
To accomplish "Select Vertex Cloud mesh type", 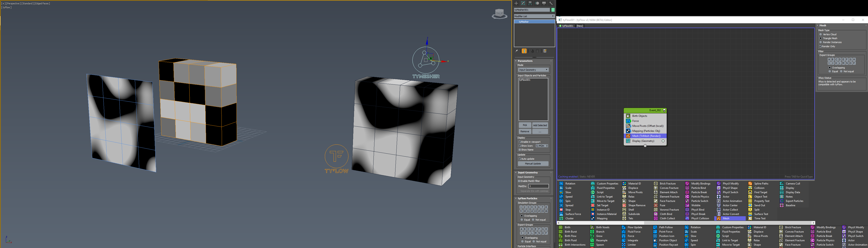I will click(x=821, y=34).
